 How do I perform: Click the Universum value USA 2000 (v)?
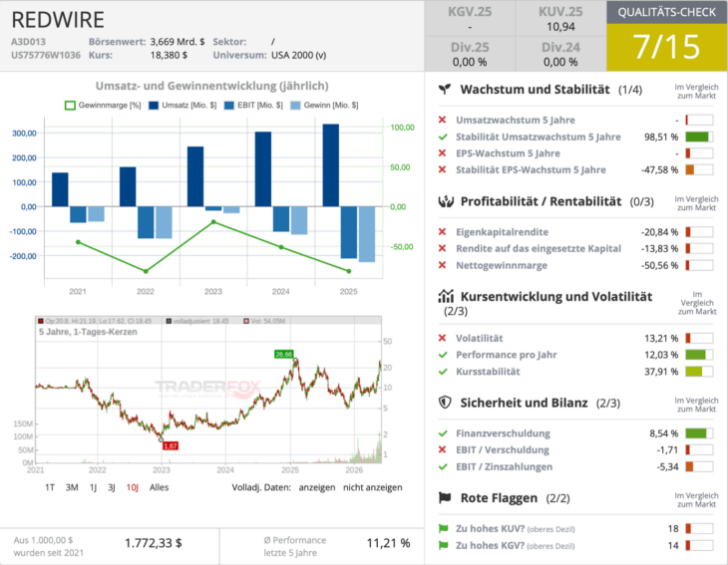[298, 55]
